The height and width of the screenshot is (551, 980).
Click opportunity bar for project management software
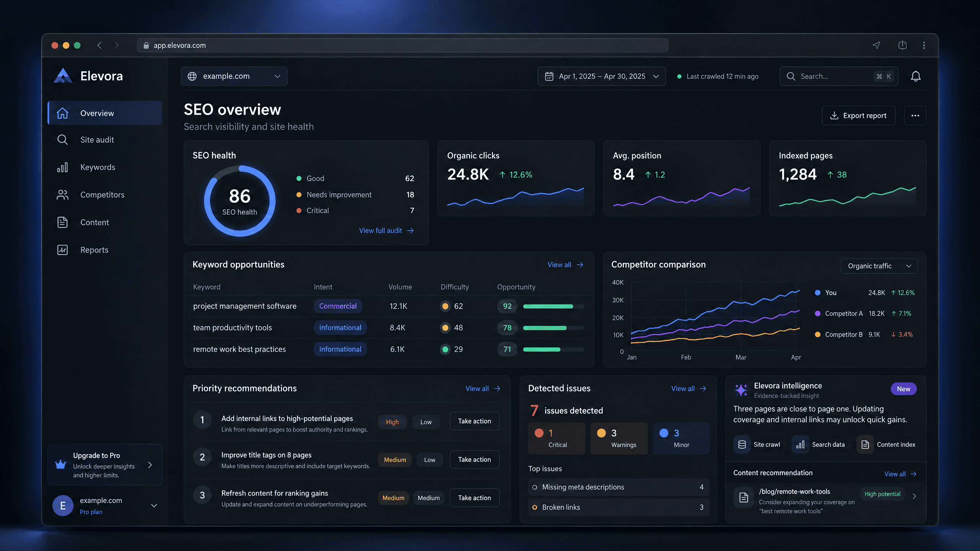click(553, 306)
